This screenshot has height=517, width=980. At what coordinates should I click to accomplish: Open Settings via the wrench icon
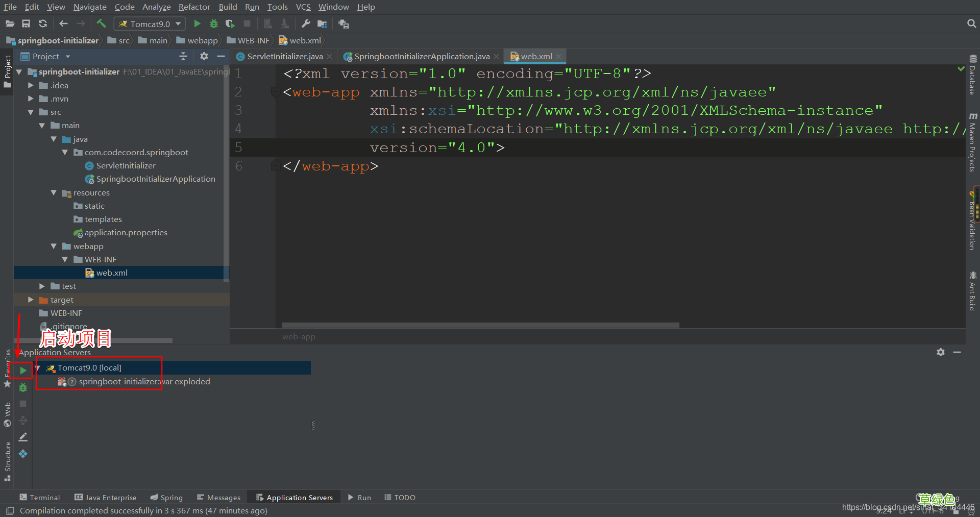pos(306,23)
